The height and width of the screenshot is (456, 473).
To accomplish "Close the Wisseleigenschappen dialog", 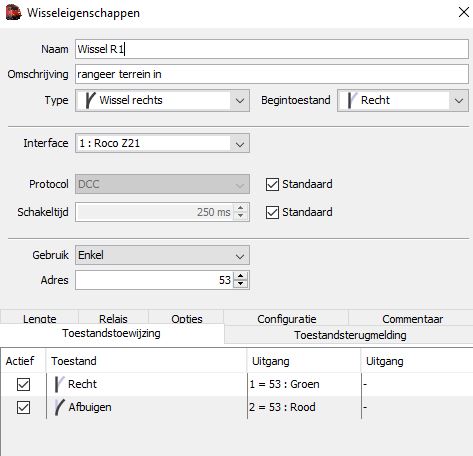I will 464,13.
